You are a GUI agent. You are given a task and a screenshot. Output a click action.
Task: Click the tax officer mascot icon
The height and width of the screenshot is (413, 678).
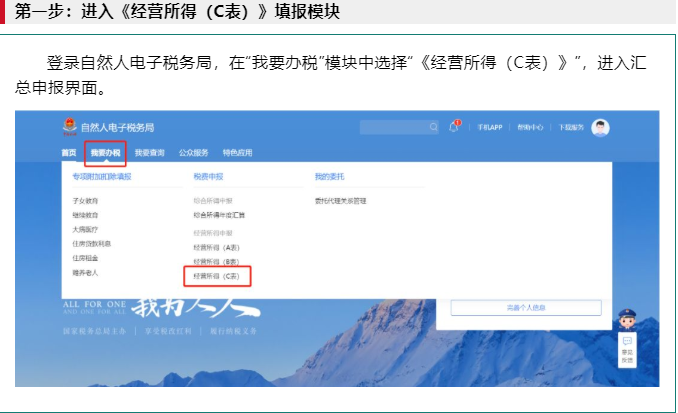628,322
